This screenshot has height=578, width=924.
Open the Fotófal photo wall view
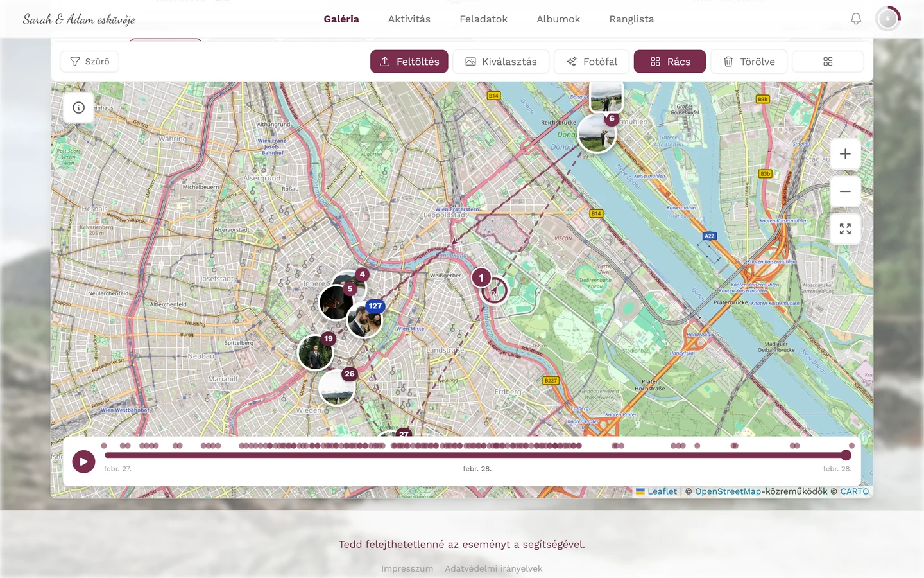coord(592,62)
